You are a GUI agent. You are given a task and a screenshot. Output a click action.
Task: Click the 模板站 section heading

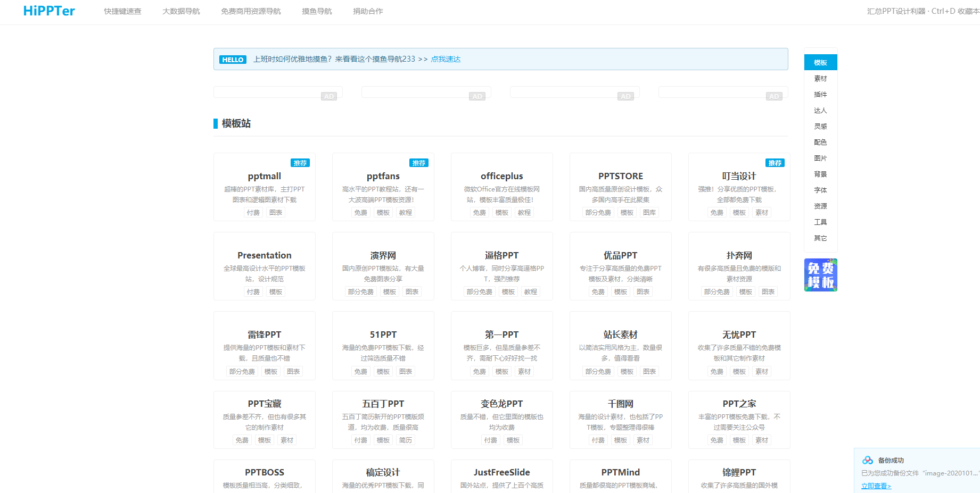click(x=236, y=123)
